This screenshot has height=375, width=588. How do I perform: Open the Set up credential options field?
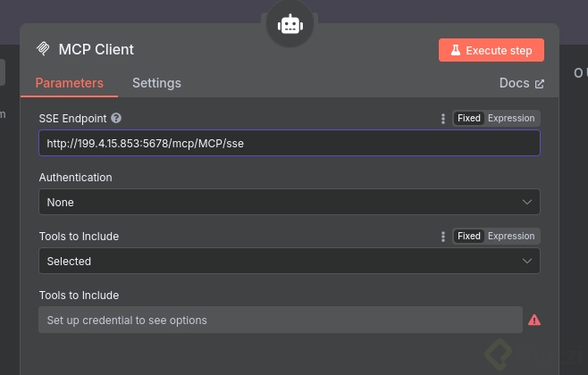[280, 320]
